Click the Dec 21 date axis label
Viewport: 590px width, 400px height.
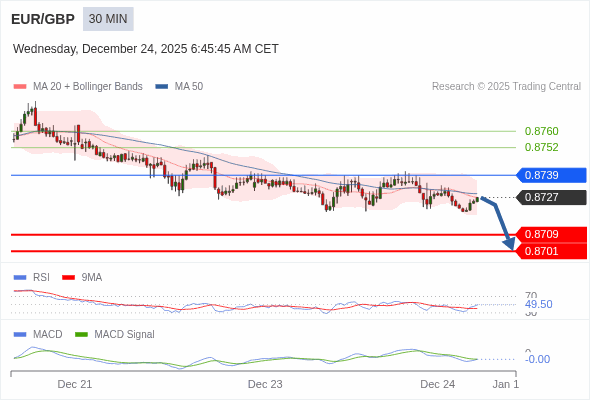[75, 384]
